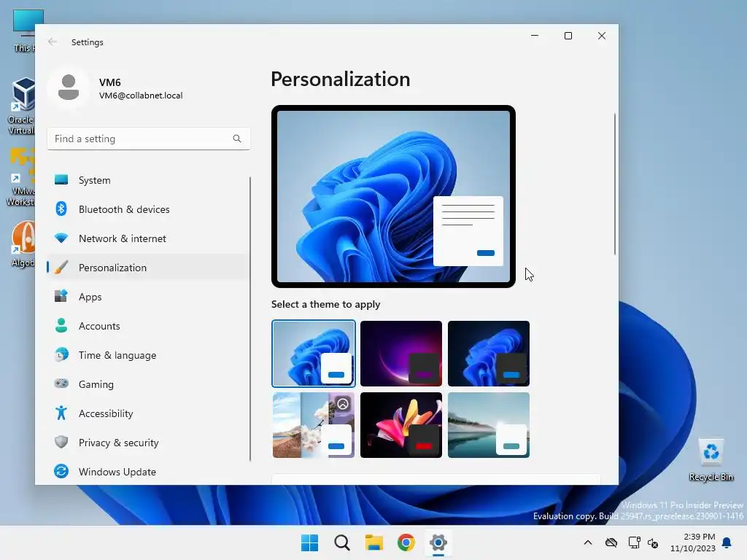Open the Apps settings category
The image size is (747, 560).
[x=147, y=297]
